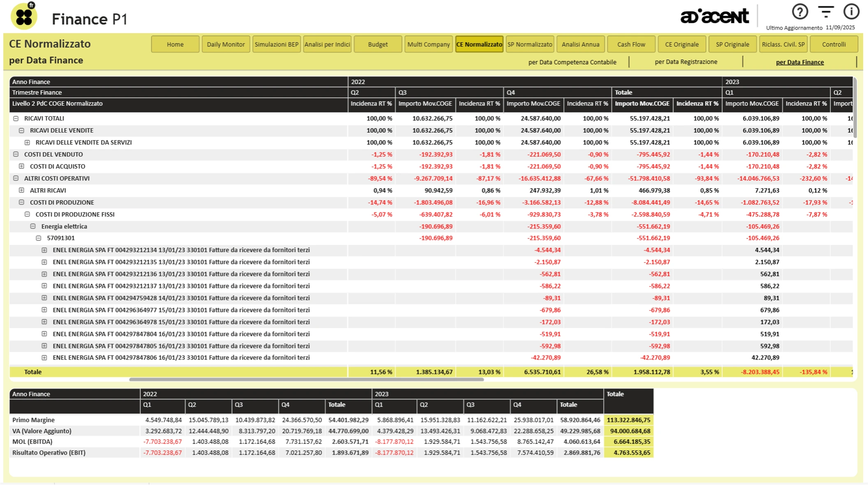Select per Data Competenza Contabile view

572,62
